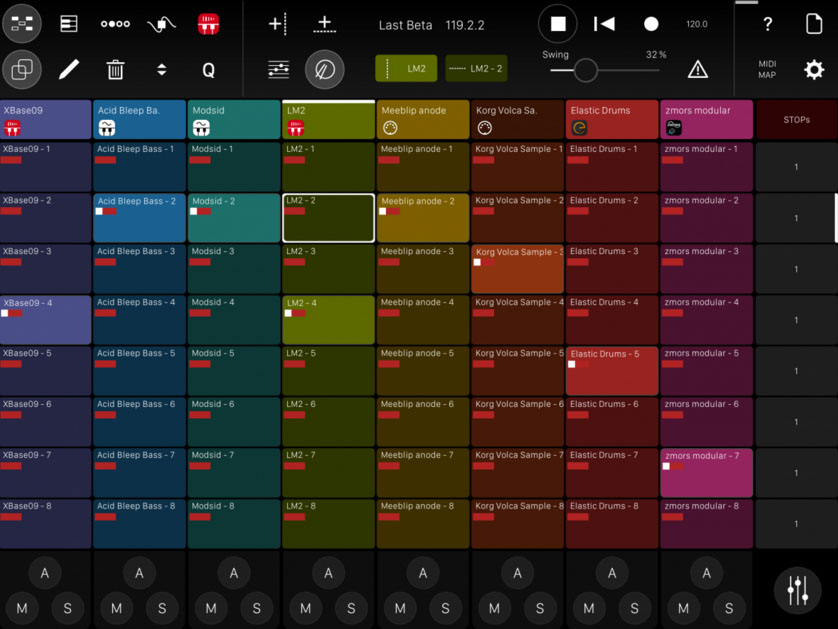Arm the LM2 track with A
Image resolution: width=838 pixels, height=629 pixels.
click(328, 573)
